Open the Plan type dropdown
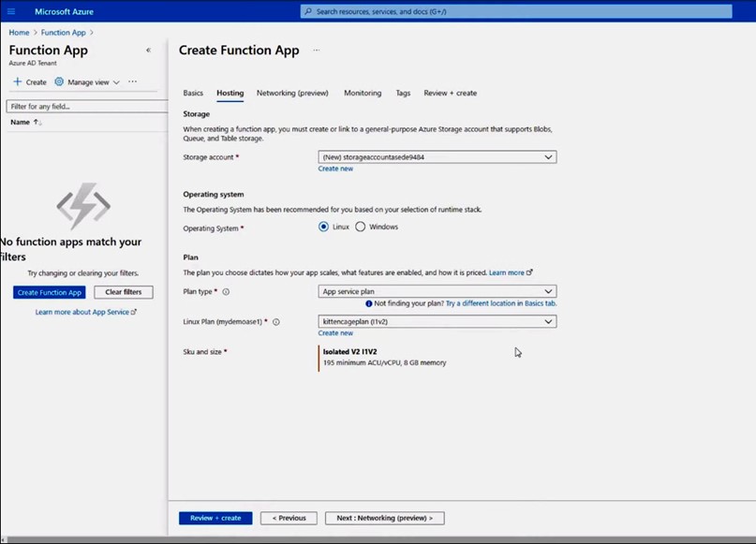The width and height of the screenshot is (756, 544). [x=437, y=291]
